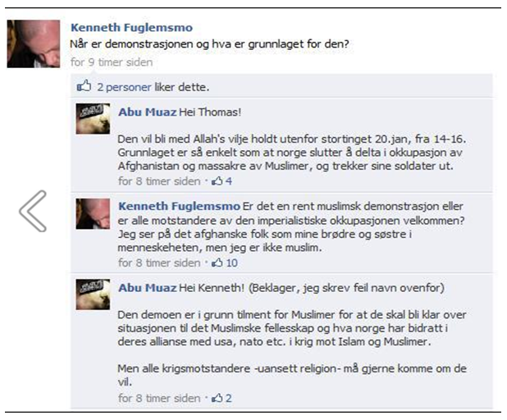The height and width of the screenshot is (420, 507).
Task: Open Kenneth Fuglemsmo's large profile picture
Action: pyautogui.click(x=34, y=43)
